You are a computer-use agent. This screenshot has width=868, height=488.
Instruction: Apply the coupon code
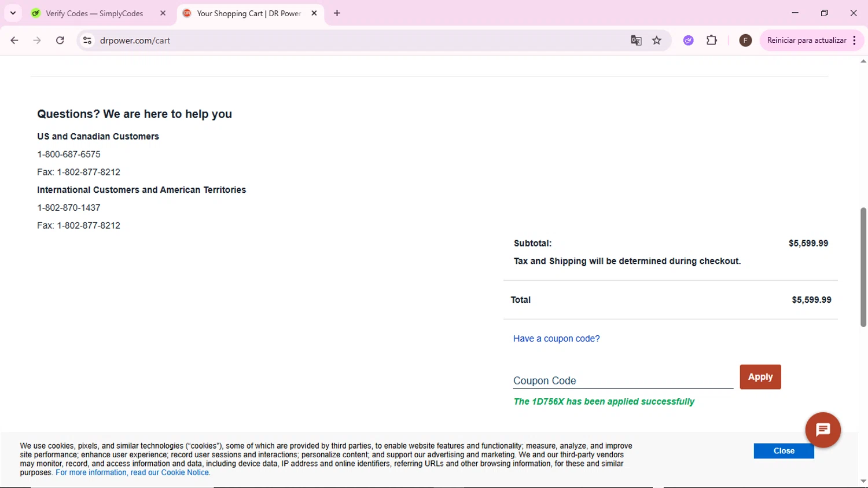[x=760, y=377]
